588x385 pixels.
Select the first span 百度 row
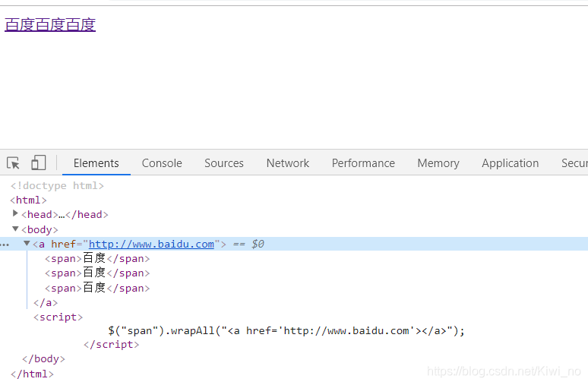tap(97, 258)
